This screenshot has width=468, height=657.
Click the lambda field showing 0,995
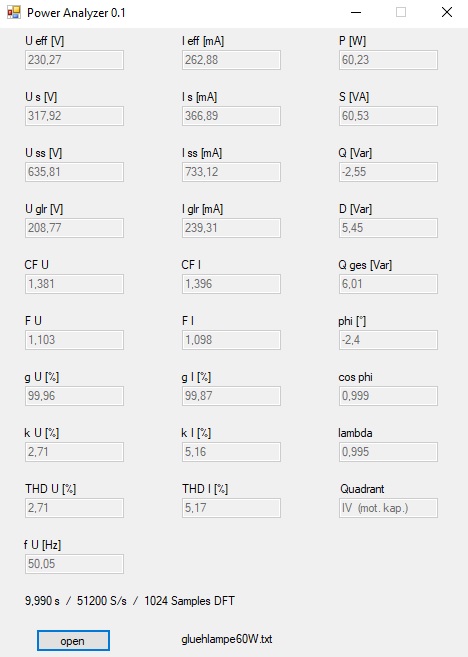point(388,452)
